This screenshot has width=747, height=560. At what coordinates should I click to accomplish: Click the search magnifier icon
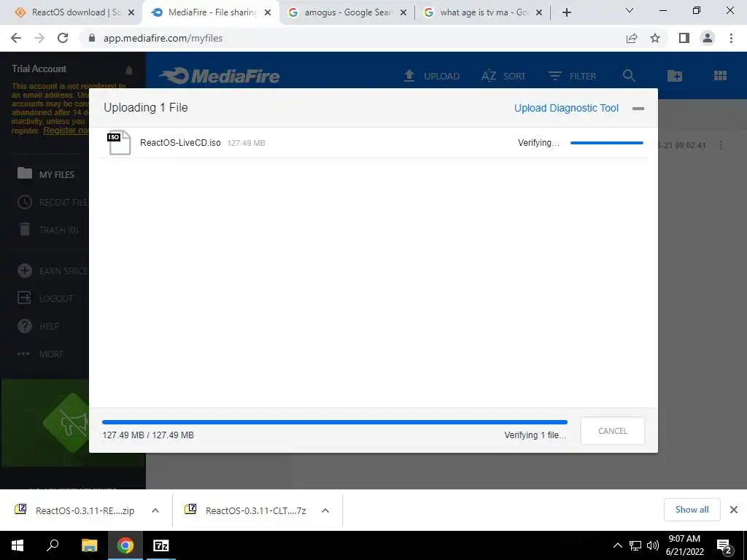pyautogui.click(x=629, y=75)
